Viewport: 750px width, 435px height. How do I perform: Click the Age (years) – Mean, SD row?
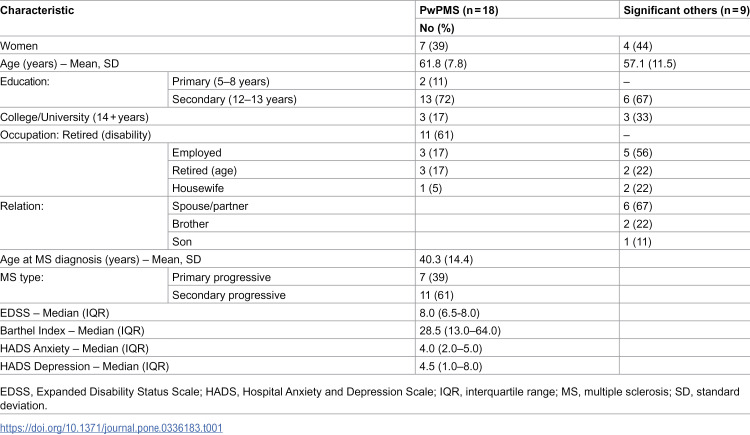[x=375, y=64]
